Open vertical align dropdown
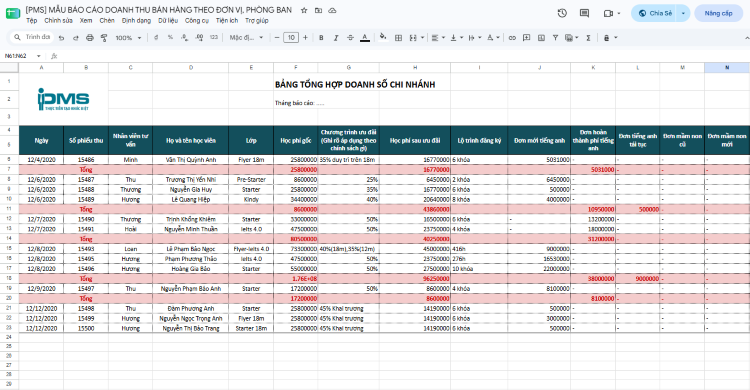 (x=456, y=37)
